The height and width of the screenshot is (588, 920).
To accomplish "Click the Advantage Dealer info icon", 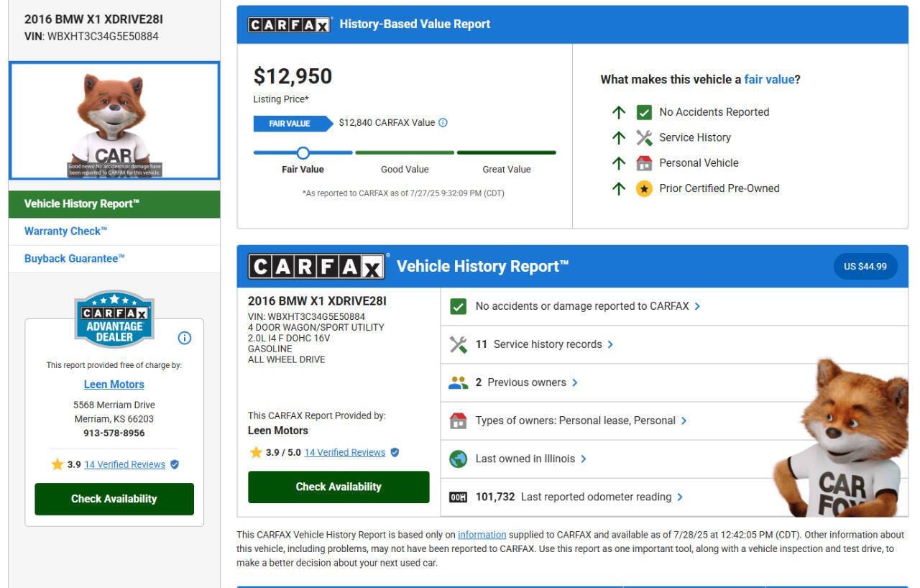I will [184, 338].
